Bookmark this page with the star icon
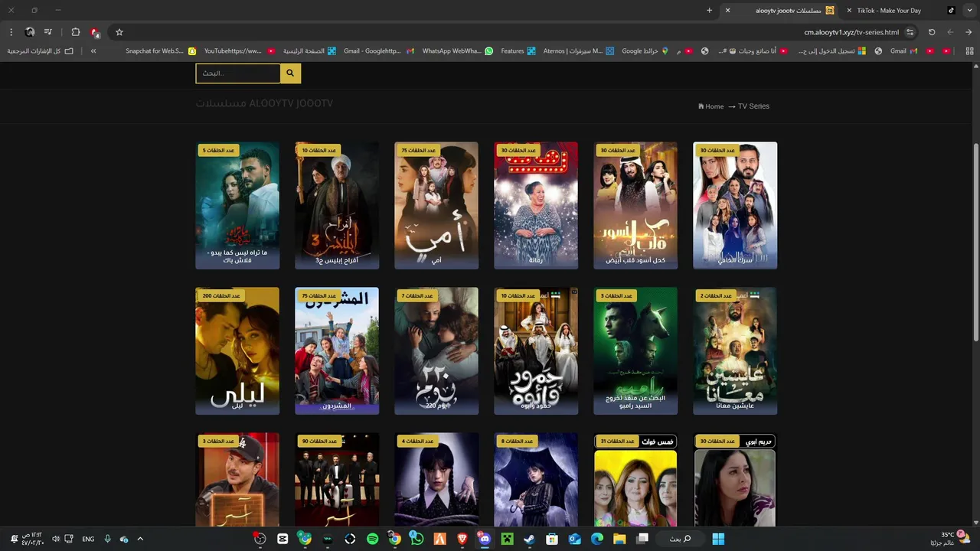This screenshot has height=551, width=980. pos(119,32)
